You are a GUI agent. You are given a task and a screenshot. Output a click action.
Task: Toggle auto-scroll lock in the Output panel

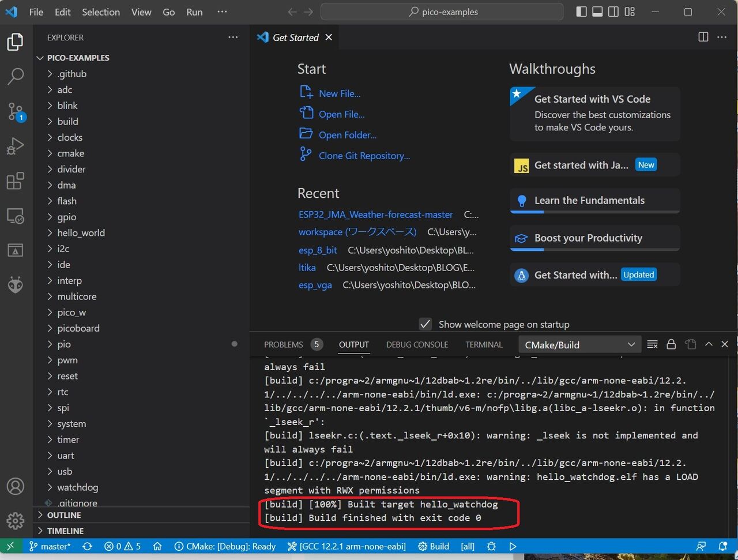(671, 344)
